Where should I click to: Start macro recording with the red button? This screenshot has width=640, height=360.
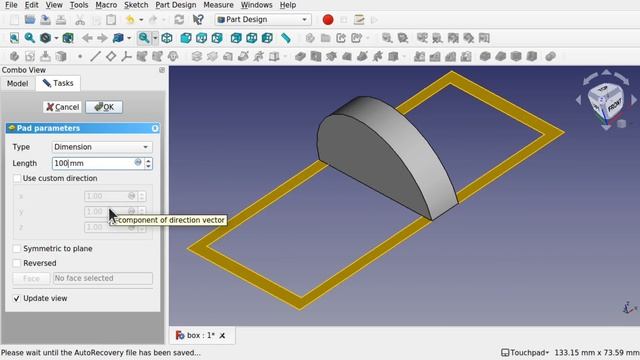click(x=328, y=20)
